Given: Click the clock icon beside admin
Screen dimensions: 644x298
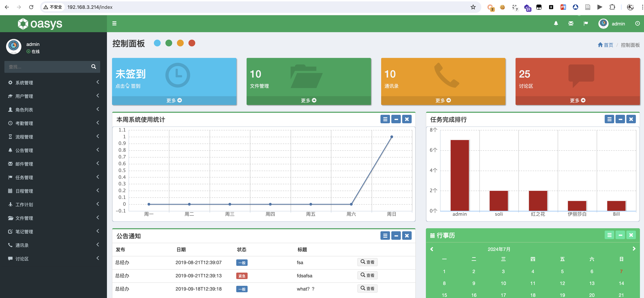Looking at the screenshot, I should 637,24.
